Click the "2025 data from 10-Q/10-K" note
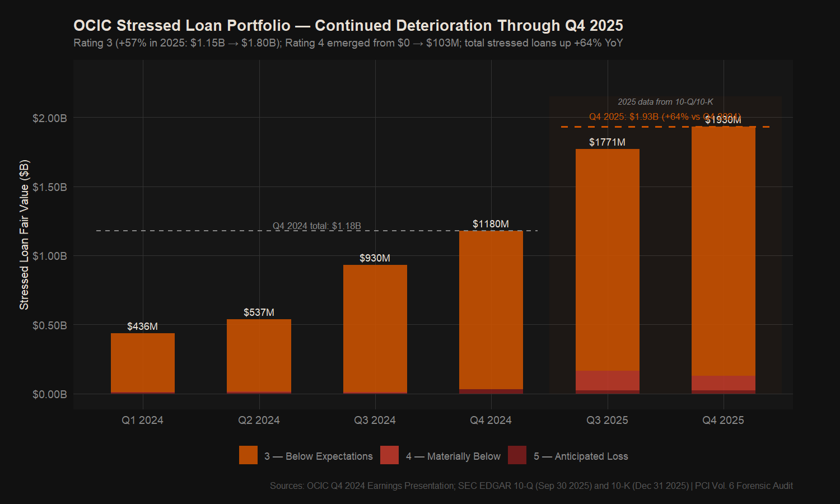840x504 pixels. pyautogui.click(x=665, y=102)
